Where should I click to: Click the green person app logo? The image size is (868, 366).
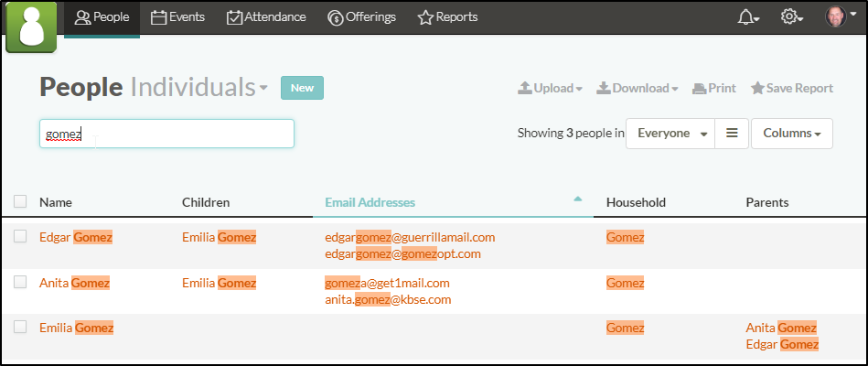(x=31, y=27)
